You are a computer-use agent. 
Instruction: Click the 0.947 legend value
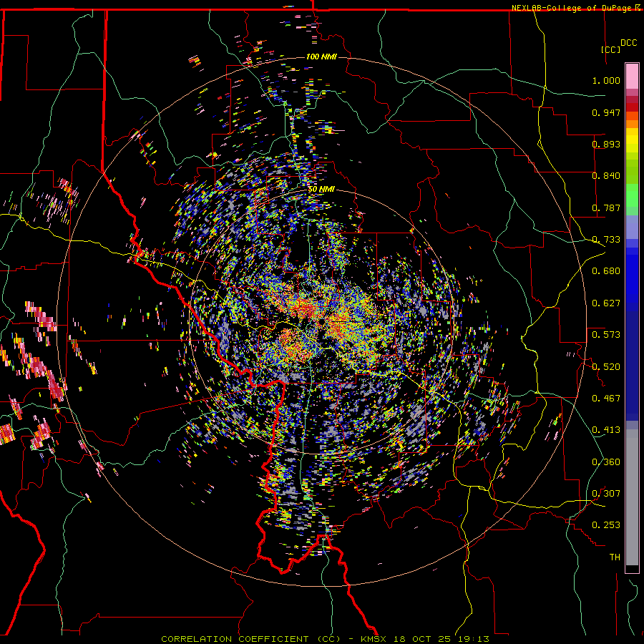pyautogui.click(x=606, y=112)
